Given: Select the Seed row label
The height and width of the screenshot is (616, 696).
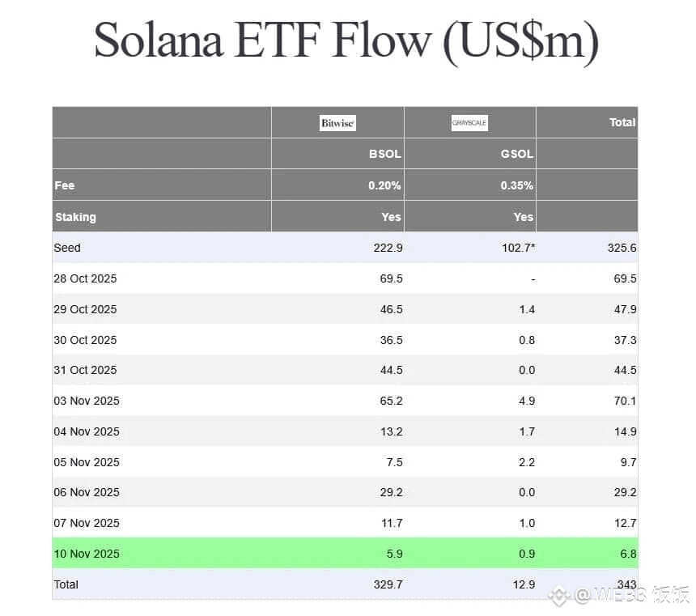Looking at the screenshot, I should coord(67,248).
